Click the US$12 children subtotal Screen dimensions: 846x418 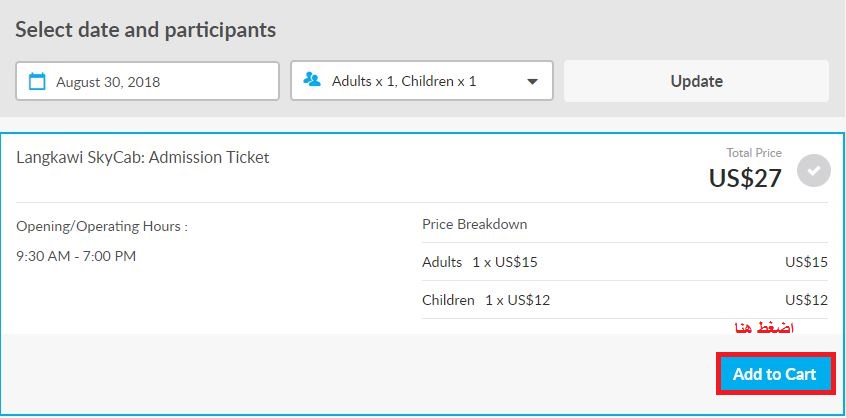point(806,300)
